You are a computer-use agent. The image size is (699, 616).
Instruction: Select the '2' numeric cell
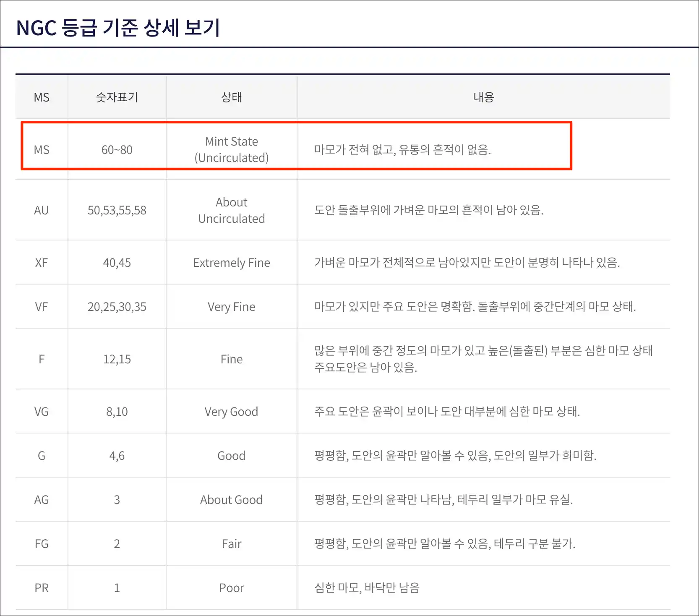(117, 544)
